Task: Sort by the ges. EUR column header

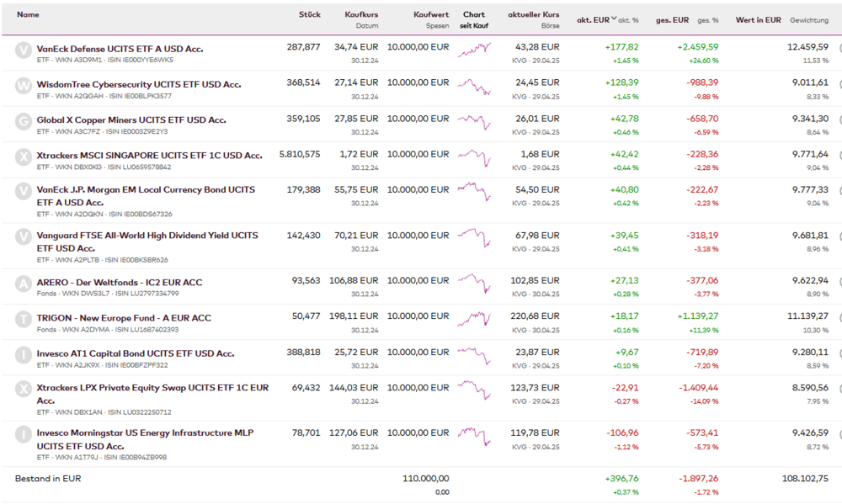Action: (x=673, y=19)
